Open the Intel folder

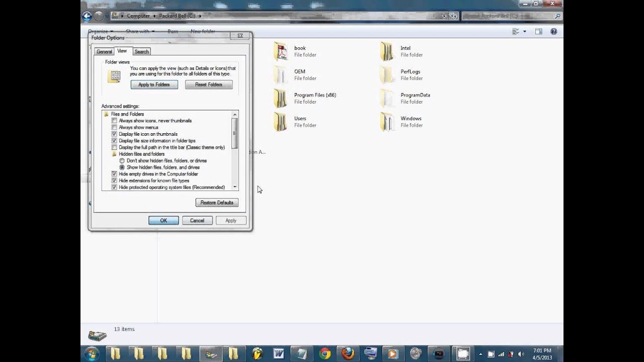point(405,48)
